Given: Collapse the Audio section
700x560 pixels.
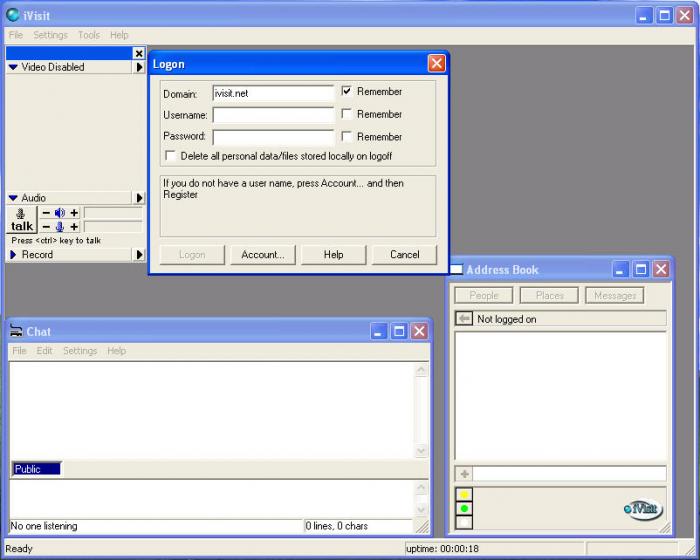Looking at the screenshot, I should (13, 198).
